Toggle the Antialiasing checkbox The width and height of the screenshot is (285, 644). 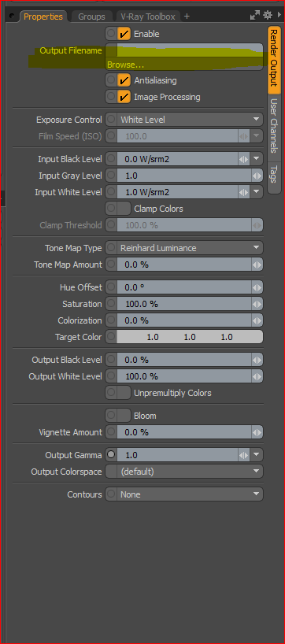click(124, 80)
